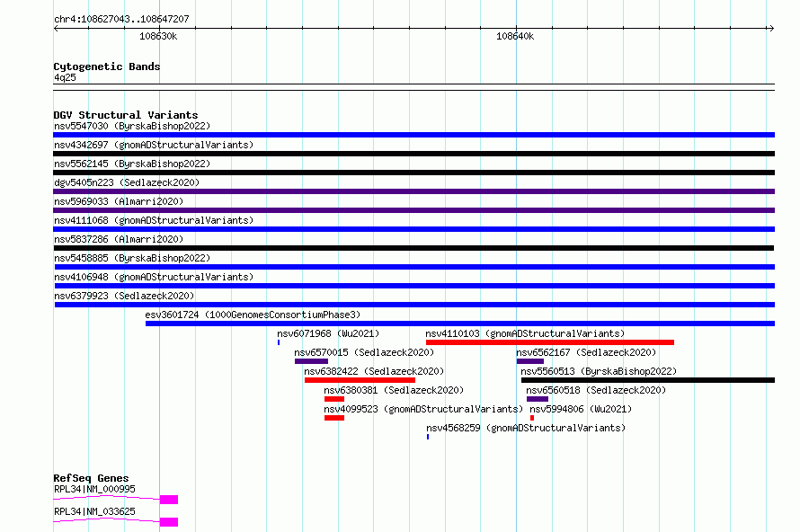Image resolution: width=800 pixels, height=532 pixels.
Task: Click the nsv6071968 (Wu2021) label
Action: 328,333
